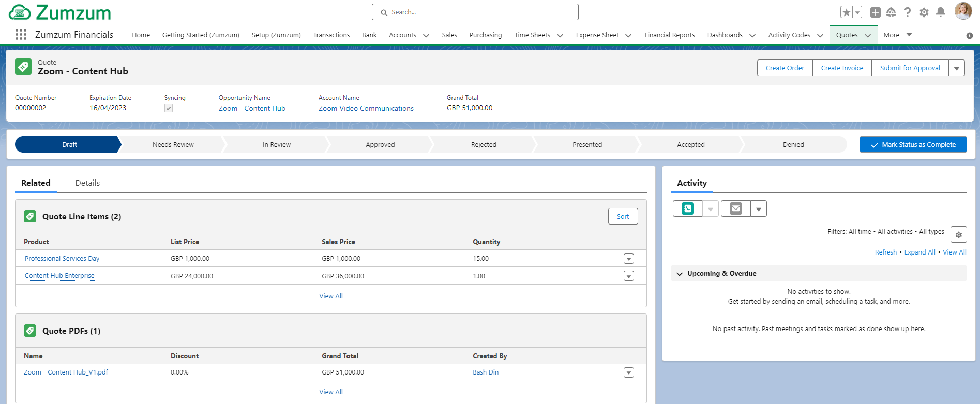Image resolution: width=980 pixels, height=404 pixels.
Task: Open the Professional Services Day product link
Action: coord(62,259)
